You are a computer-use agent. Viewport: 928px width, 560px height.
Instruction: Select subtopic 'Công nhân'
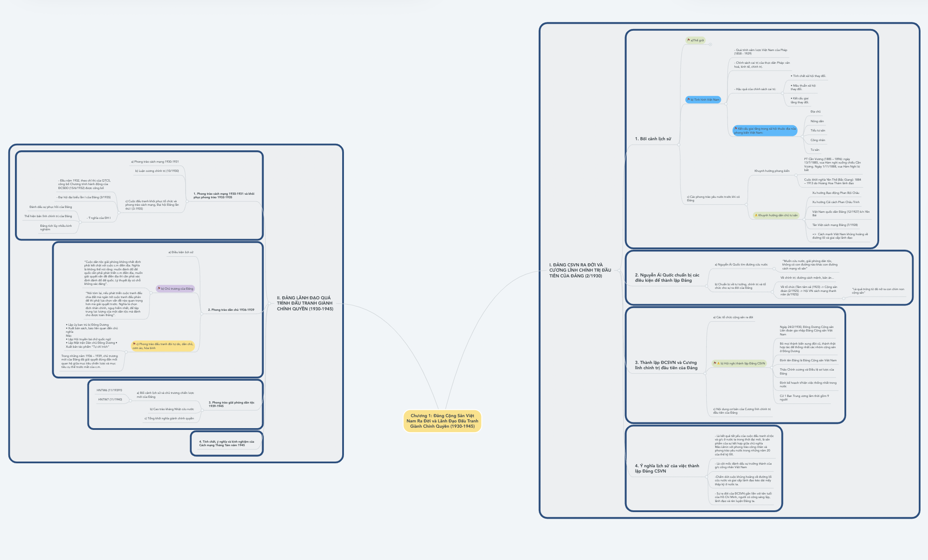(x=818, y=140)
